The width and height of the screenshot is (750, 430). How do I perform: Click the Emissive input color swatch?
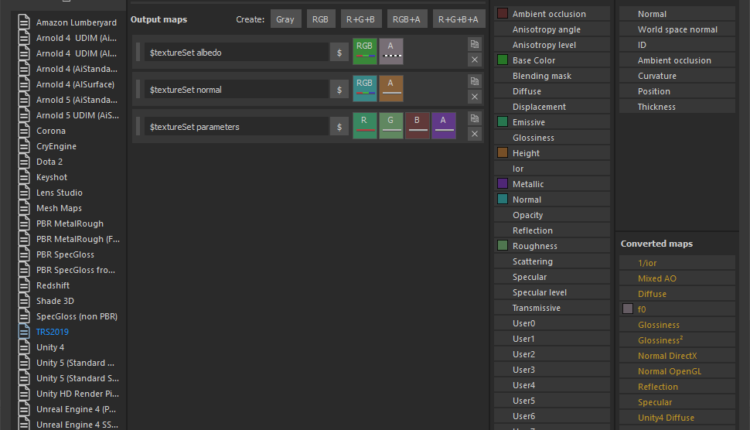coord(502,121)
